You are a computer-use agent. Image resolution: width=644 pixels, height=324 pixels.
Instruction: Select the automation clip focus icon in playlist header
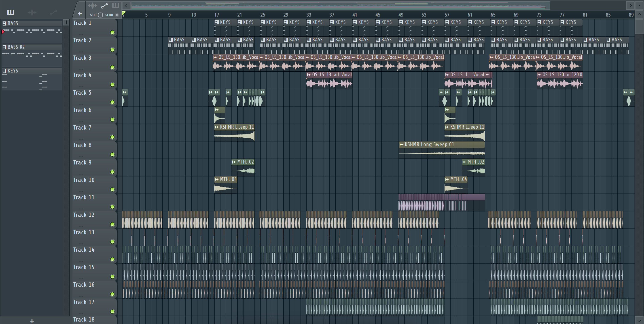(104, 5)
